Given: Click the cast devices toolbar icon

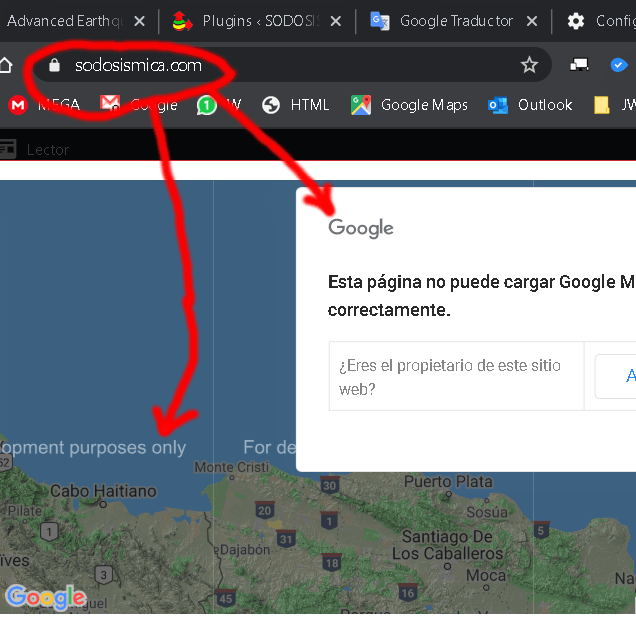Looking at the screenshot, I should tap(579, 65).
